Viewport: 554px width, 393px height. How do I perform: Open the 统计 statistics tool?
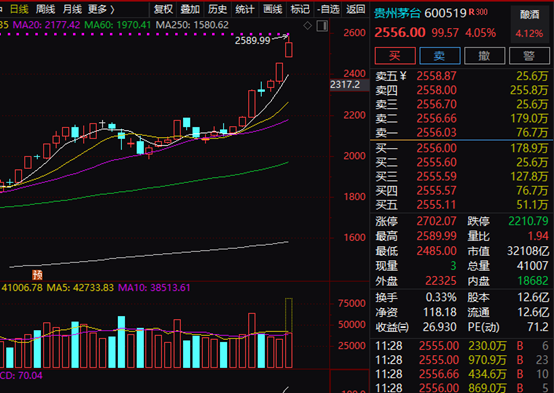(x=244, y=10)
